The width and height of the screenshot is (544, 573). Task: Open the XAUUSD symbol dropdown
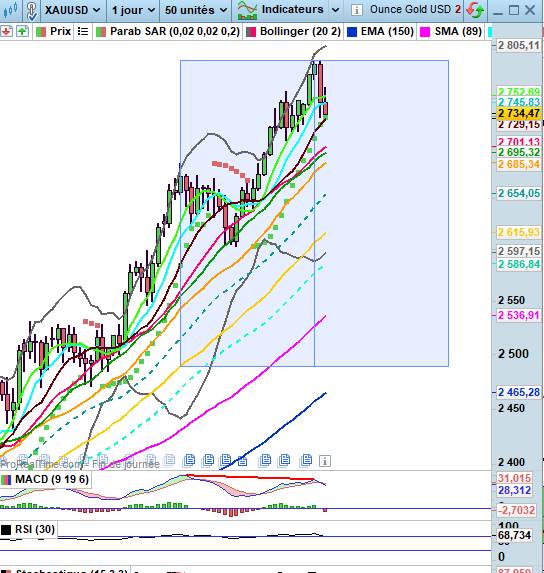coord(73,10)
